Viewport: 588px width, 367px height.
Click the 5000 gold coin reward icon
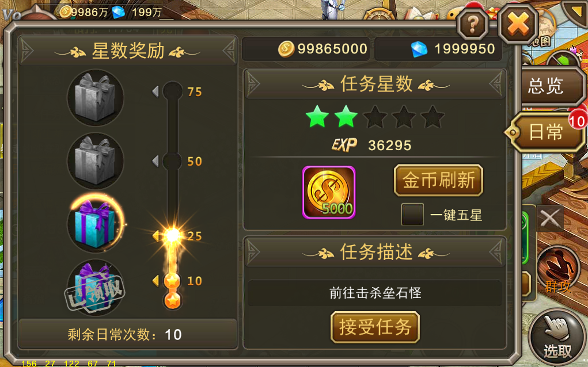tap(329, 192)
